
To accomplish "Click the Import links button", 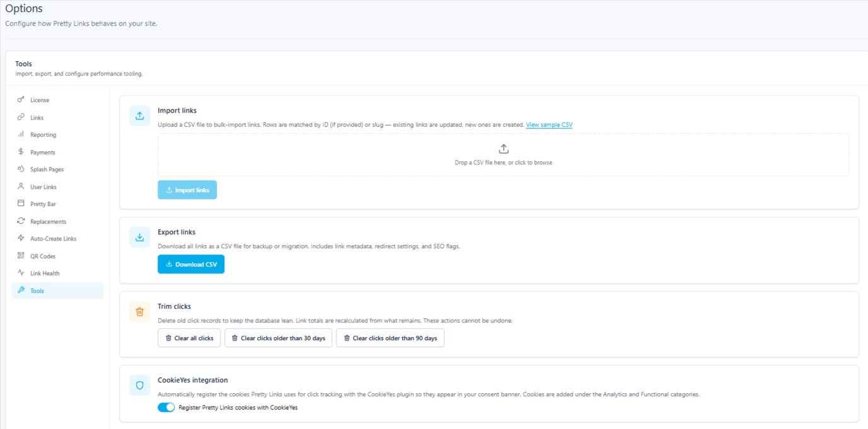I will pyautogui.click(x=187, y=190).
